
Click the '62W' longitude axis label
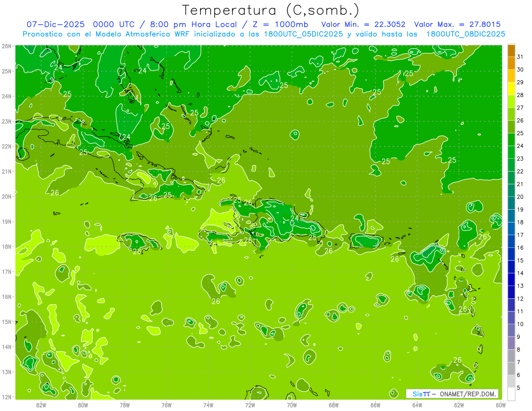click(x=459, y=404)
